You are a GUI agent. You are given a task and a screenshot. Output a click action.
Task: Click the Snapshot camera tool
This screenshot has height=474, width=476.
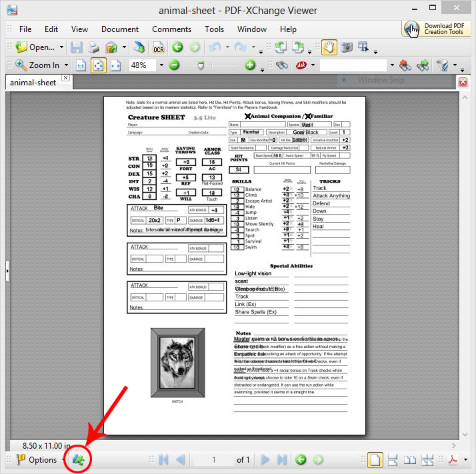coord(347,47)
